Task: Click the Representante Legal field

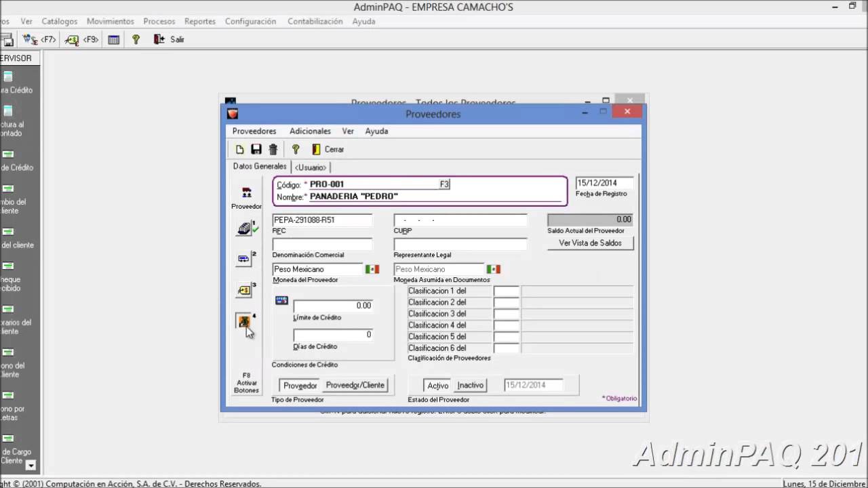Action: [x=460, y=244]
